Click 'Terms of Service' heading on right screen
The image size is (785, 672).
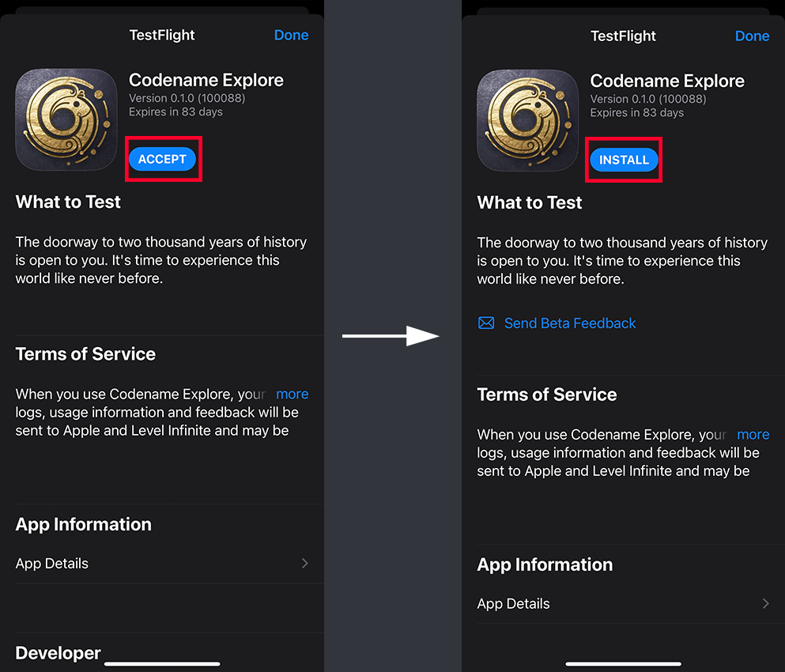tap(547, 395)
